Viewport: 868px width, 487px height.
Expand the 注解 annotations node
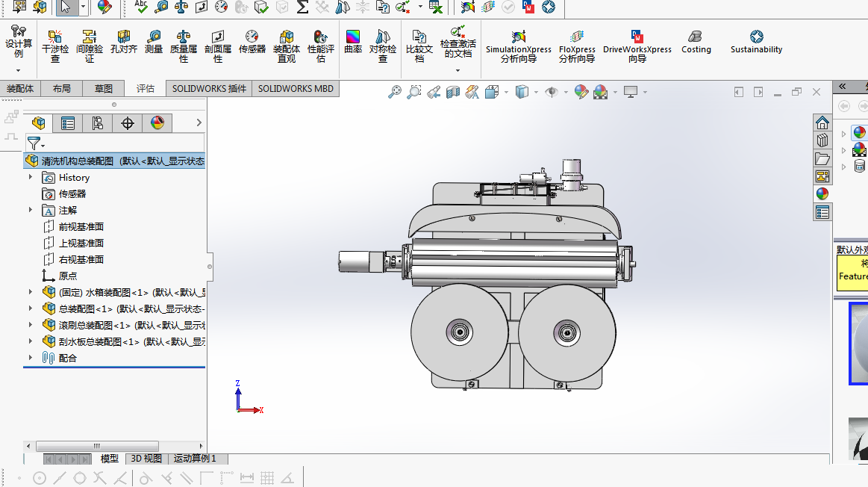[31, 210]
